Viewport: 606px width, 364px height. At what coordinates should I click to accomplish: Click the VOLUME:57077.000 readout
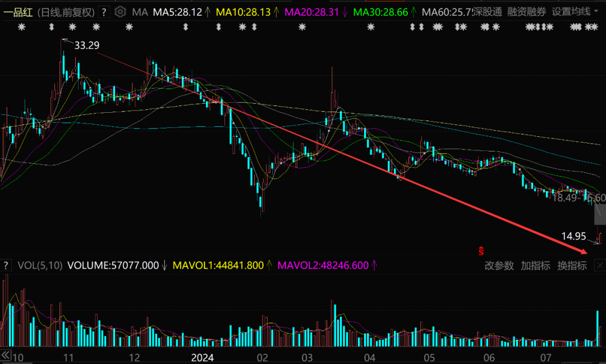pyautogui.click(x=113, y=265)
